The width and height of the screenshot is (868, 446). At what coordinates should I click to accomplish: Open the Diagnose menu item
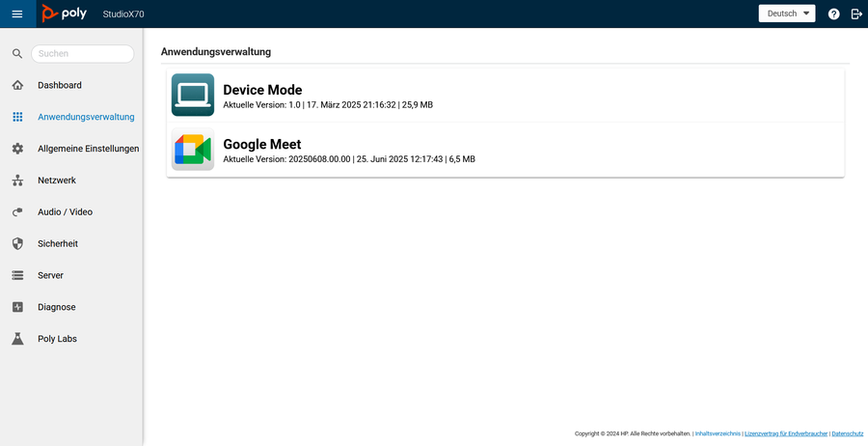pos(56,307)
